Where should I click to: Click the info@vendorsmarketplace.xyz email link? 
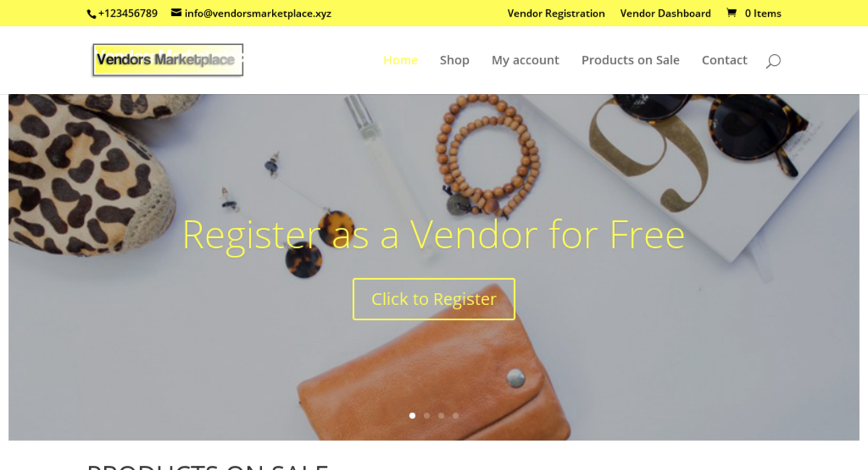[x=258, y=13]
